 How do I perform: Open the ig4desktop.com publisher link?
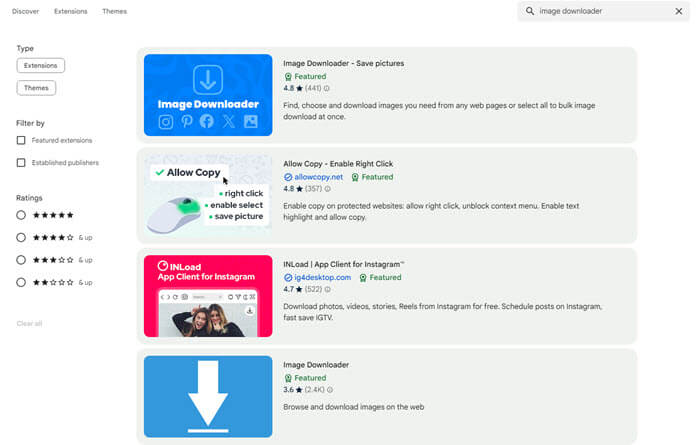point(322,277)
